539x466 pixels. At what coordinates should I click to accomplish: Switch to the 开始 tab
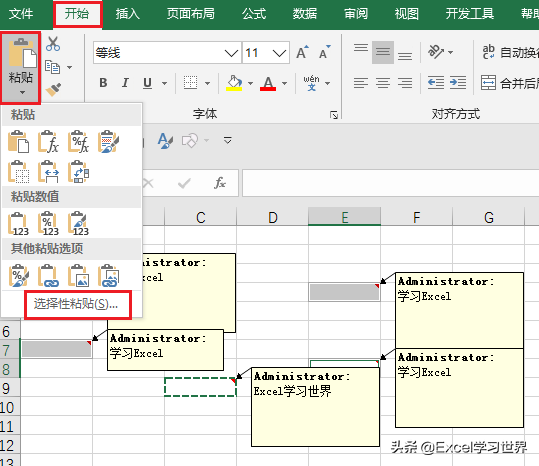point(77,14)
